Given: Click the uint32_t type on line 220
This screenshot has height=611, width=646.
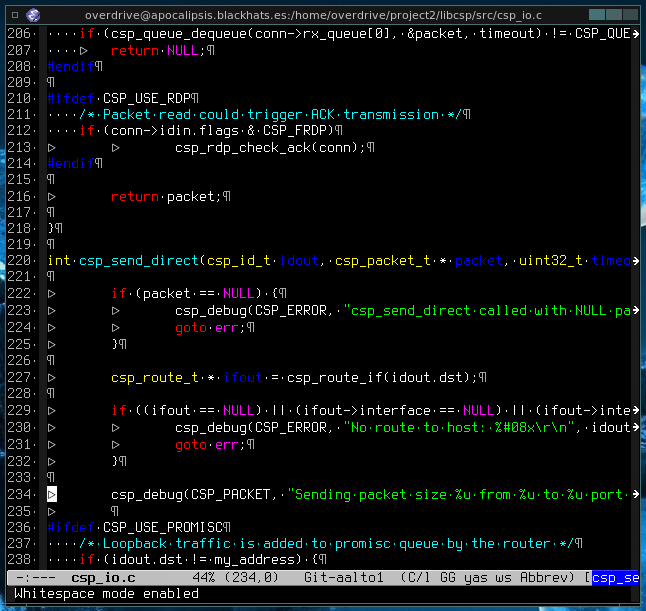Looking at the screenshot, I should coord(550,261).
